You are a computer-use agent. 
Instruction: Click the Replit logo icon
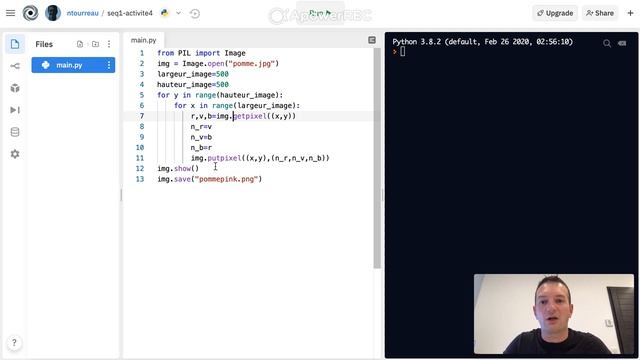(30, 13)
